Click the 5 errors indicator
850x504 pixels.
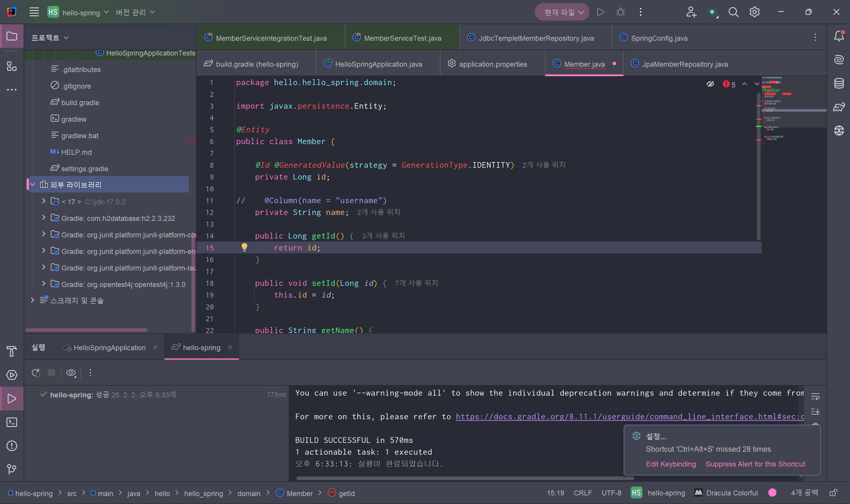coord(729,84)
